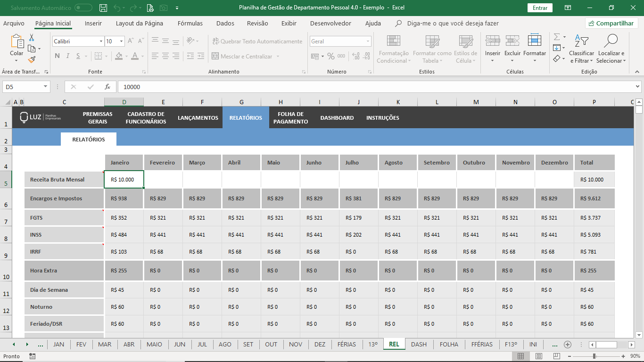The image size is (644, 362).
Task: Open the Name Box dropdown arrow
Action: pyautogui.click(x=46, y=87)
